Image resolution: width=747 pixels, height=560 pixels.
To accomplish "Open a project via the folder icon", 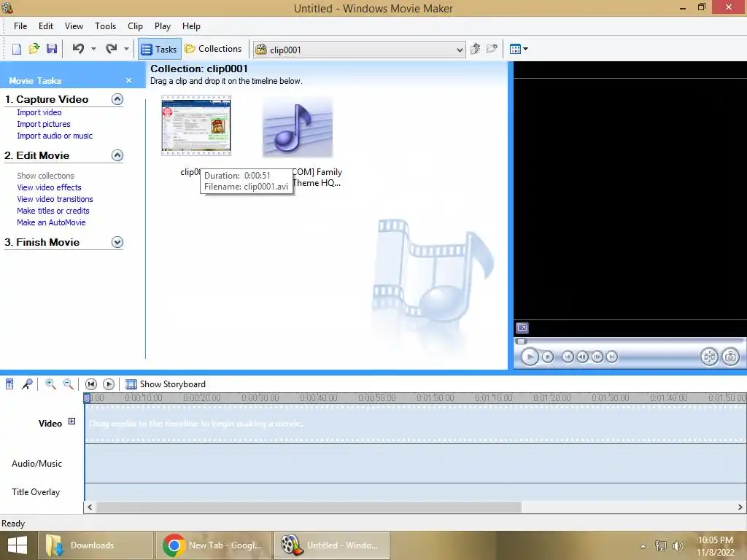I will point(34,49).
